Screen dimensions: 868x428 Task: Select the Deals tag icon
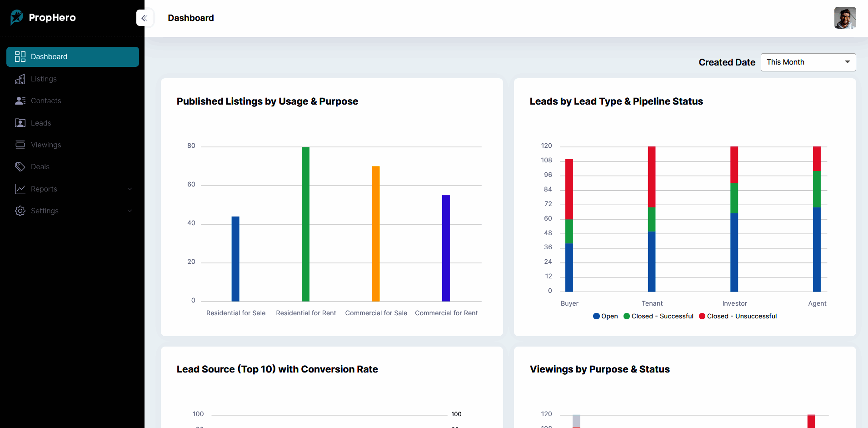click(x=20, y=166)
